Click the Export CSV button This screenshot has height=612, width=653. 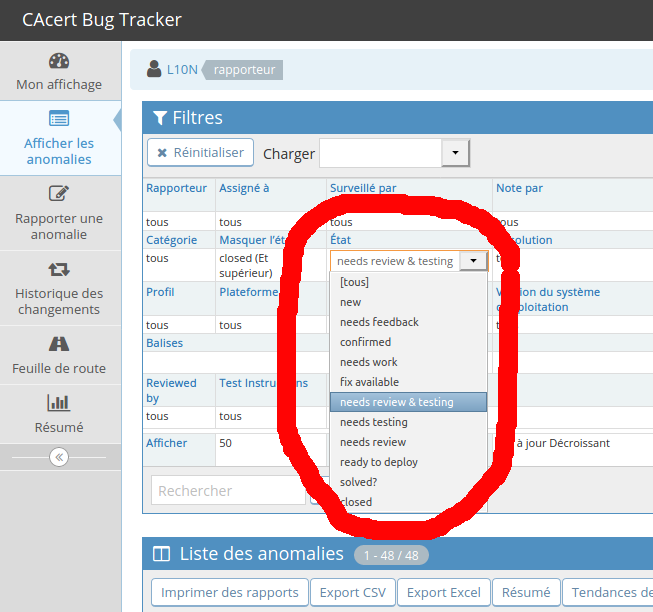(x=352, y=592)
